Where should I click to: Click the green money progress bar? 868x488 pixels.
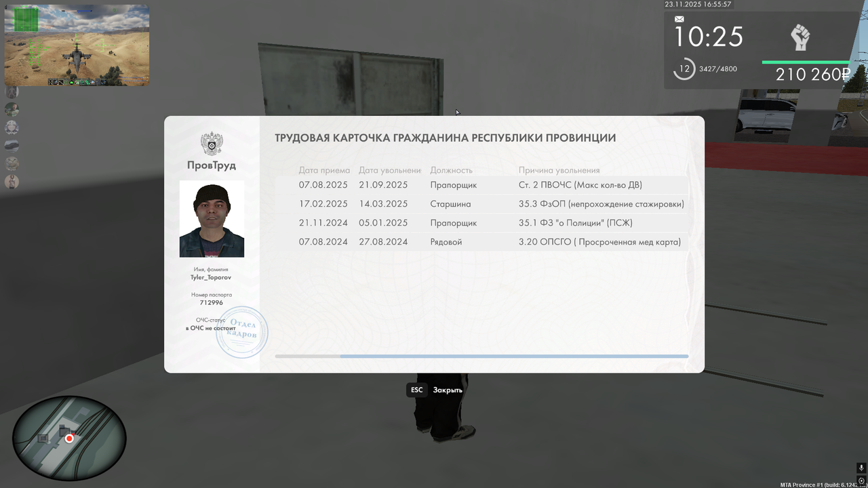[x=806, y=61]
